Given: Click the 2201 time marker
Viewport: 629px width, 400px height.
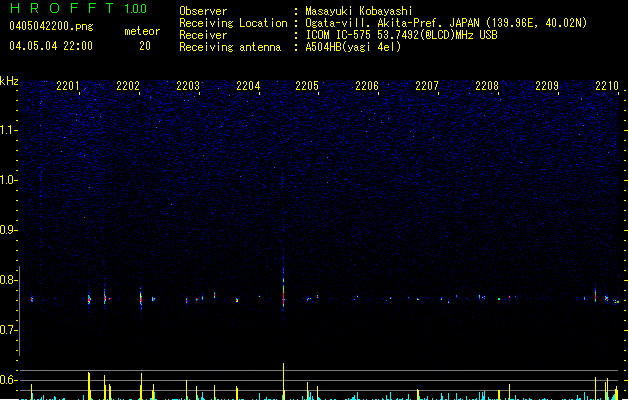Looking at the screenshot, I should coord(68,85).
